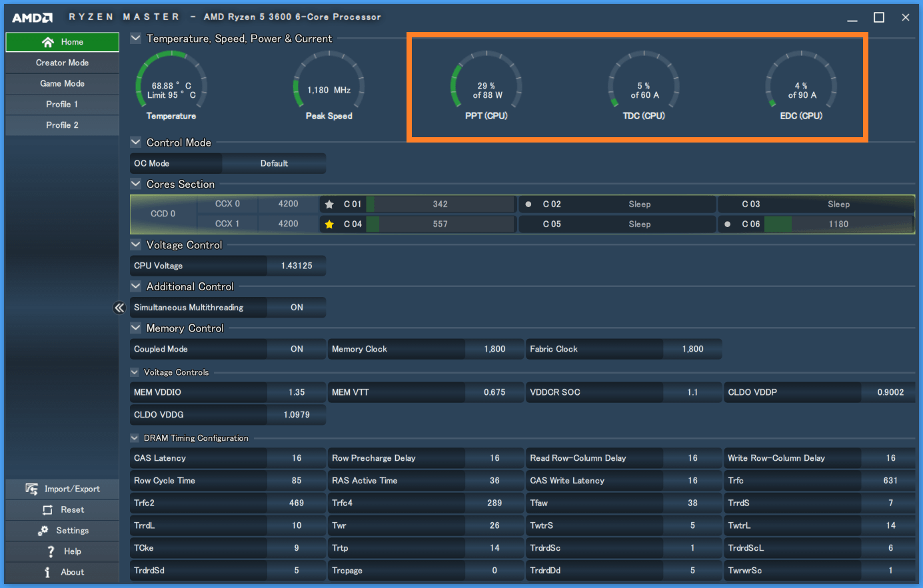Click the OC Mode Default selector

274,163
